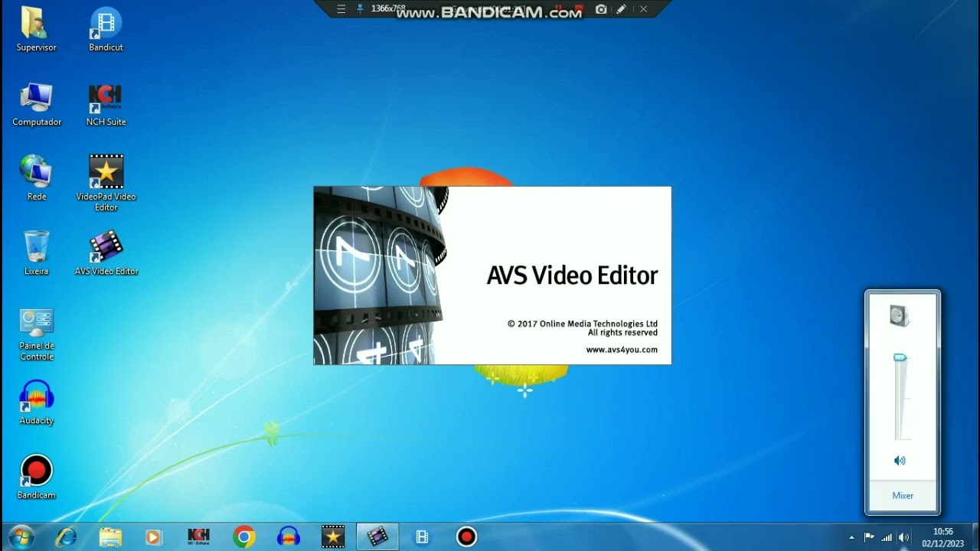Click the Show desktop button
This screenshot has height=551, width=980.
pos(975,537)
